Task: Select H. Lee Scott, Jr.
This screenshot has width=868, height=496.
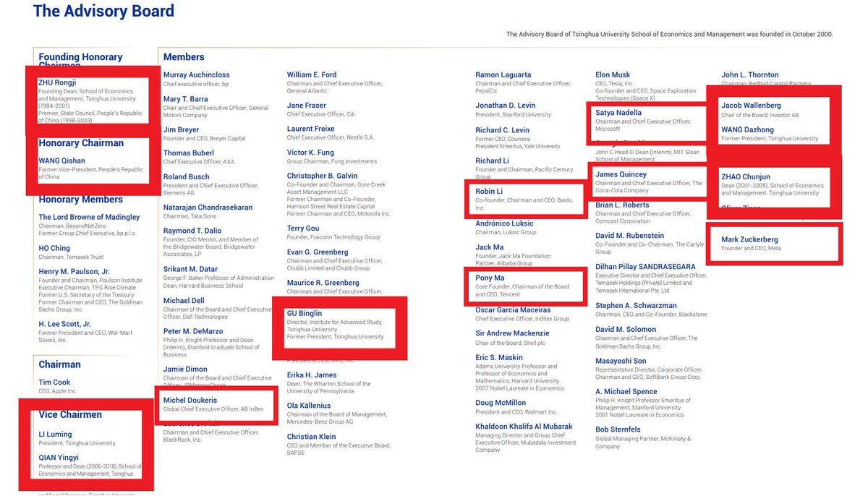Action: pyautogui.click(x=64, y=324)
